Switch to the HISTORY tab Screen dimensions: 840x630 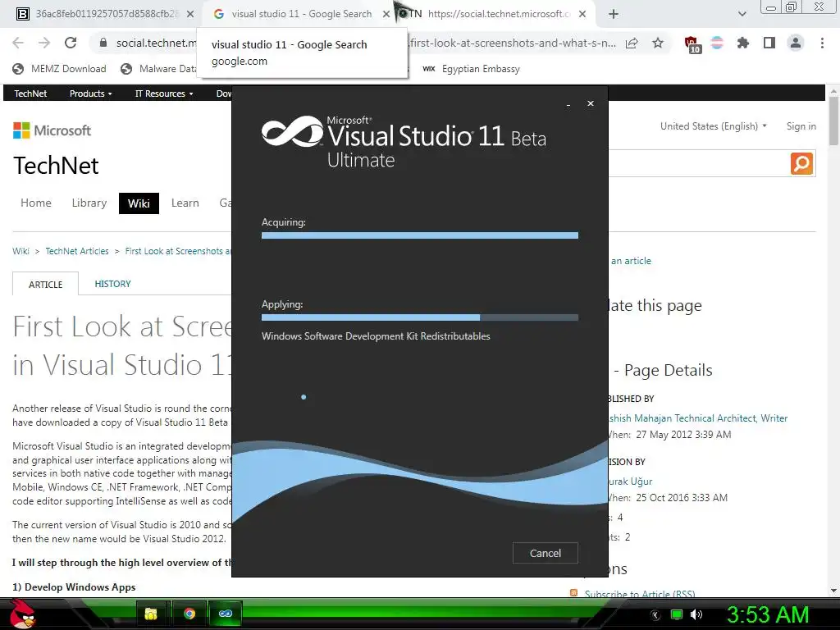[112, 284]
